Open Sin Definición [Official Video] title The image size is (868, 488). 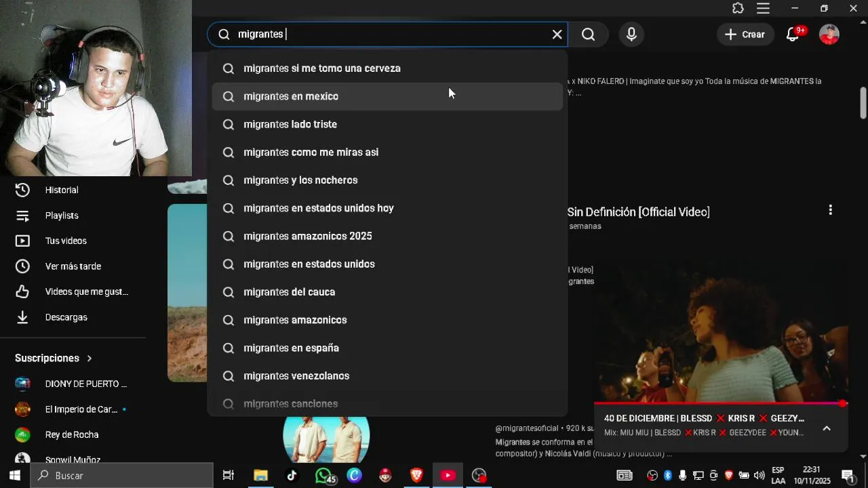point(639,212)
